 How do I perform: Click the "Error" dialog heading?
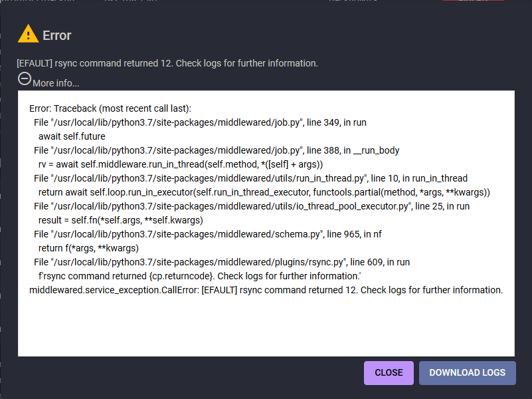57,35
